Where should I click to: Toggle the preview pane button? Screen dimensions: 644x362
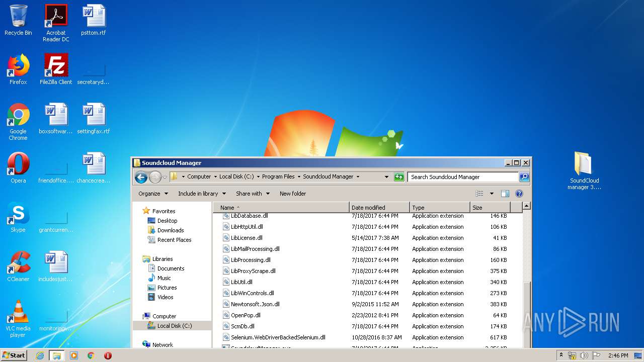[505, 194]
